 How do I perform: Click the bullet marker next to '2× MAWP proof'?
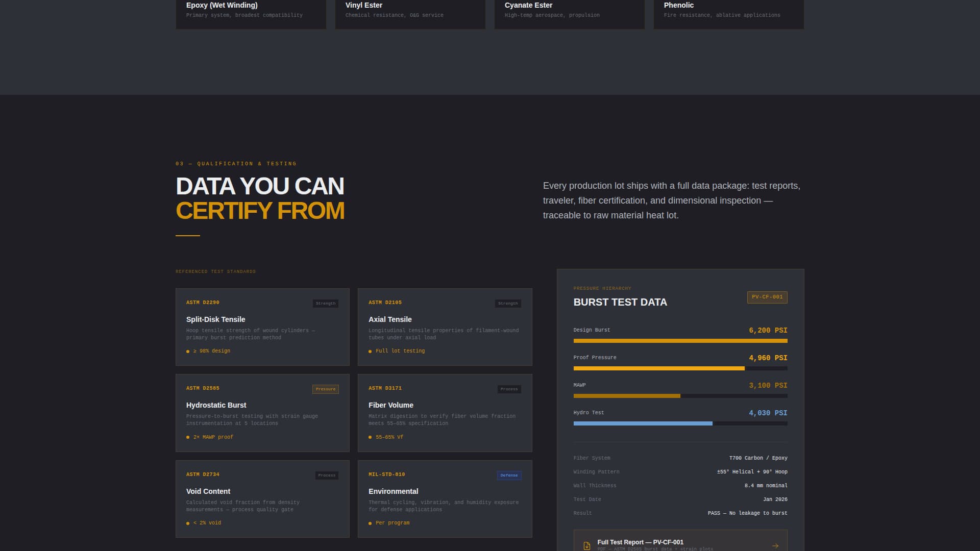click(188, 437)
